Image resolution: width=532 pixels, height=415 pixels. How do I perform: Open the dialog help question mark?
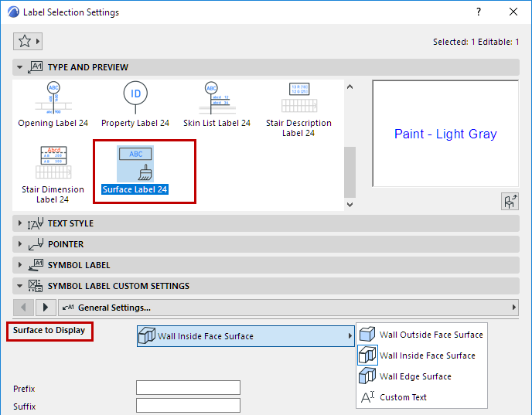pos(479,12)
